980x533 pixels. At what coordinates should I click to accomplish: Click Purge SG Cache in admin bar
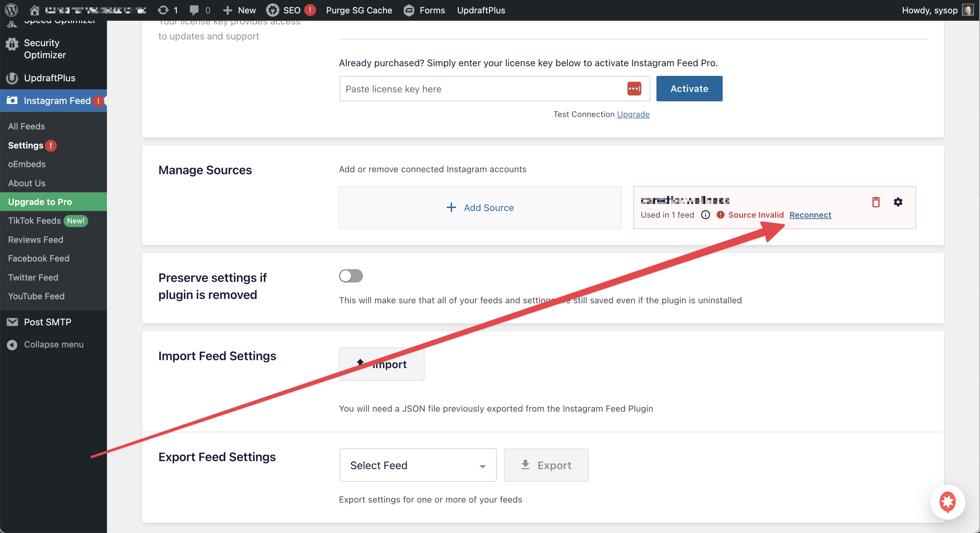pyautogui.click(x=359, y=10)
